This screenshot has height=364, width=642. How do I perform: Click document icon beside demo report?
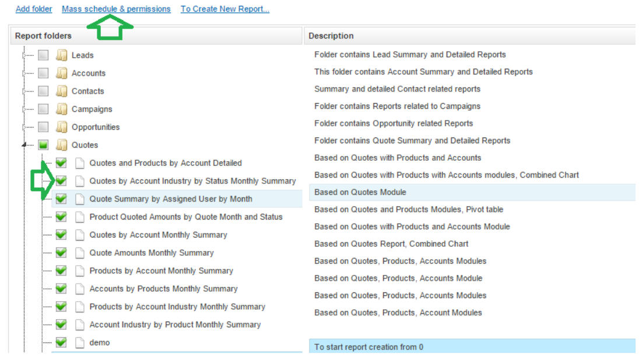point(80,342)
